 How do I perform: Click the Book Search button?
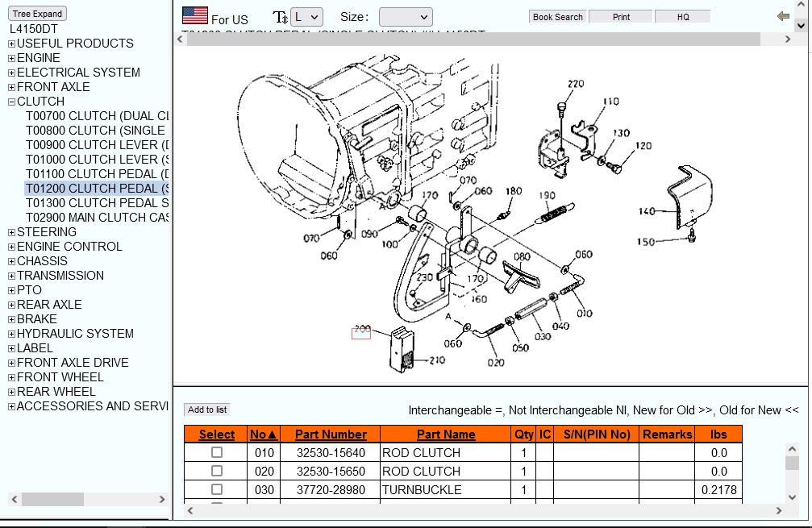[x=558, y=17]
